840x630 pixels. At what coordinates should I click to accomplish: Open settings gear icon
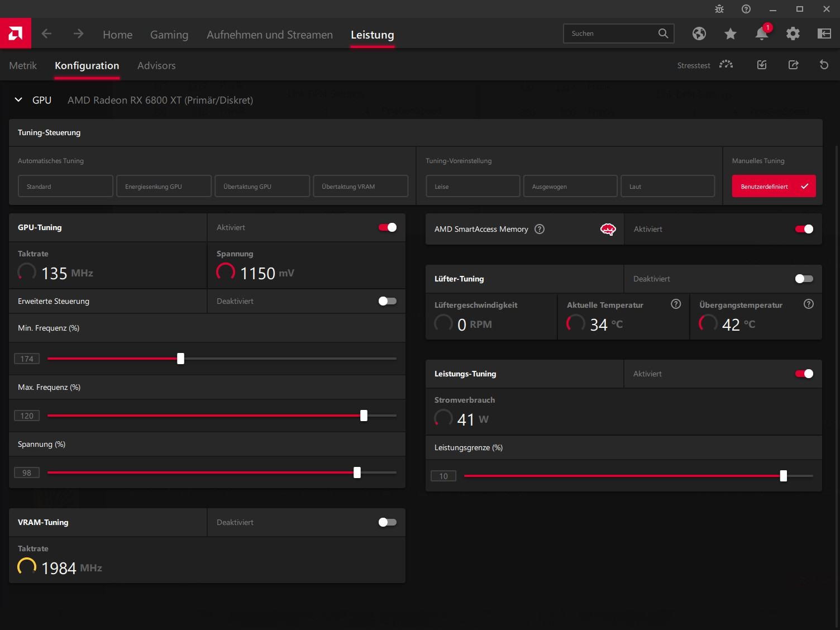pyautogui.click(x=793, y=34)
